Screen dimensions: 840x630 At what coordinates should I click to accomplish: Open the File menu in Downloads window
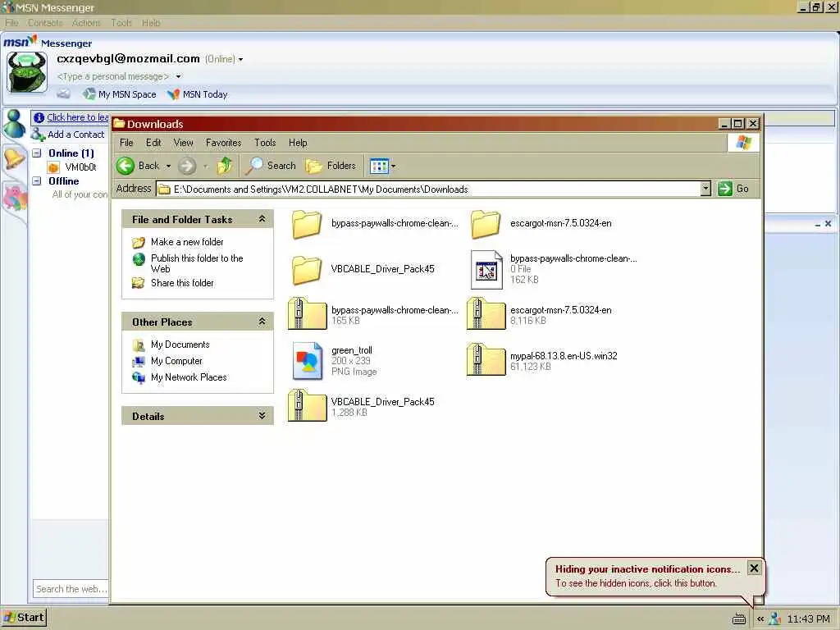(x=126, y=143)
